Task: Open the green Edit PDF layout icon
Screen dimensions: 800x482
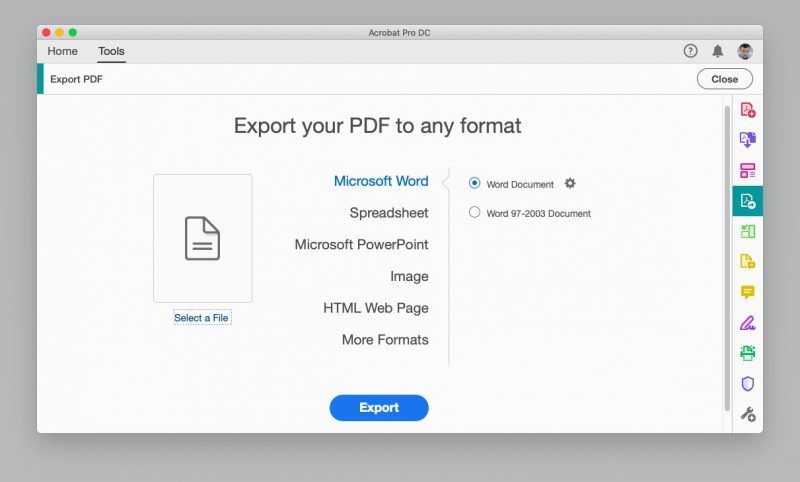Action: [x=747, y=232]
